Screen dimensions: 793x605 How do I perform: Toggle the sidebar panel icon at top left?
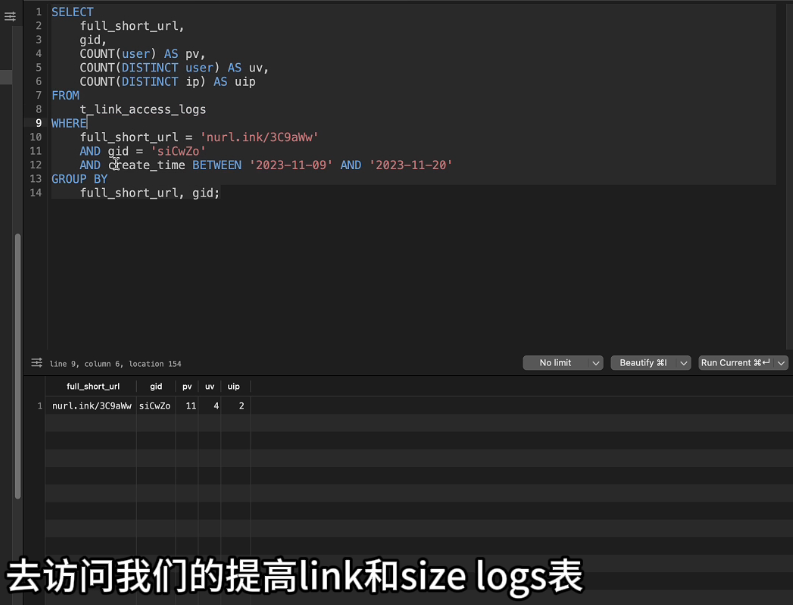10,17
